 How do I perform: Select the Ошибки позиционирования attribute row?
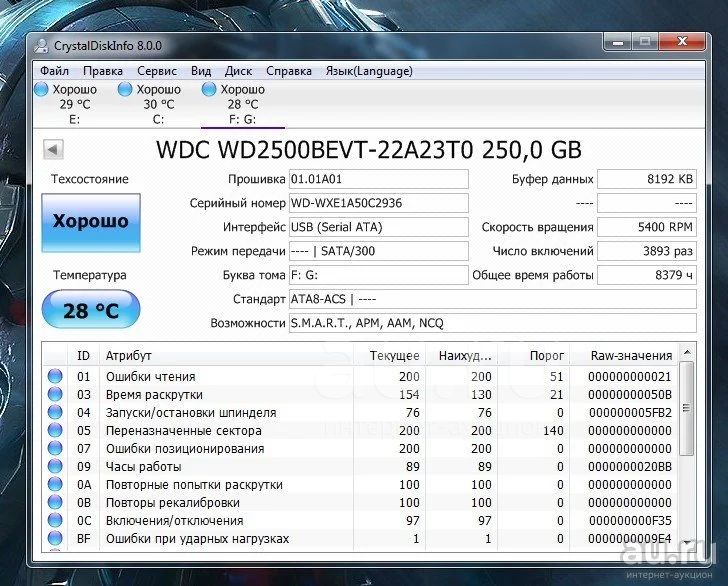click(361, 449)
